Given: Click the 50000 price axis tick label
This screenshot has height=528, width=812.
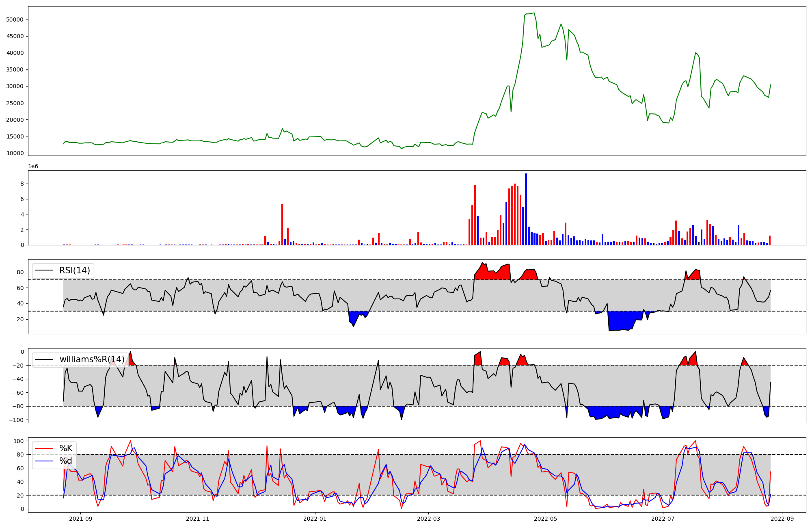Looking at the screenshot, I should click(x=15, y=19).
